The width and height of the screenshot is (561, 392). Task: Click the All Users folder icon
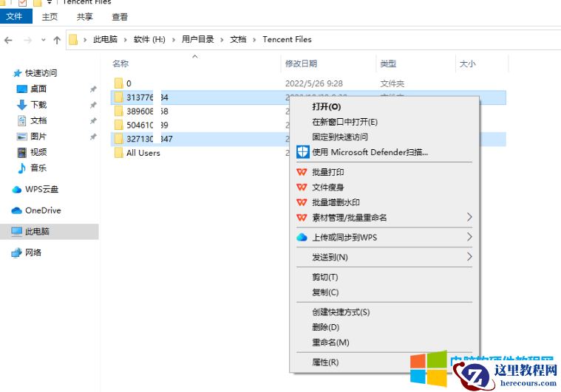coord(119,153)
